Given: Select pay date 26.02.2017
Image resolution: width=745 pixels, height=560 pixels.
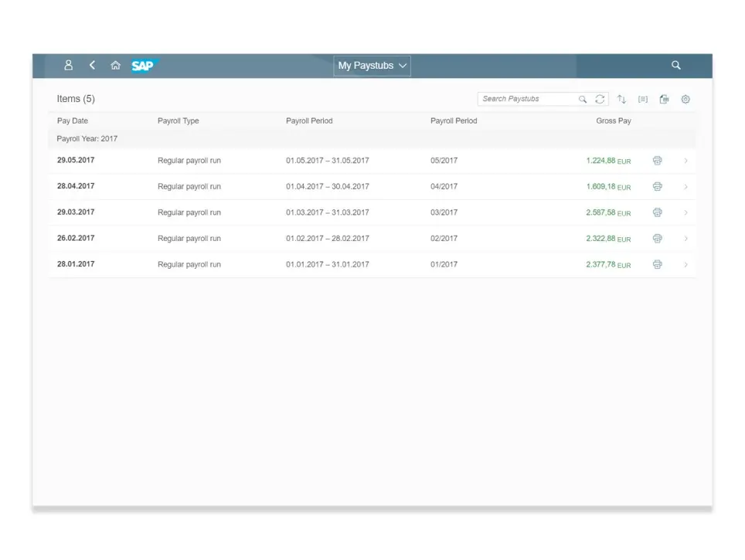Looking at the screenshot, I should [76, 238].
